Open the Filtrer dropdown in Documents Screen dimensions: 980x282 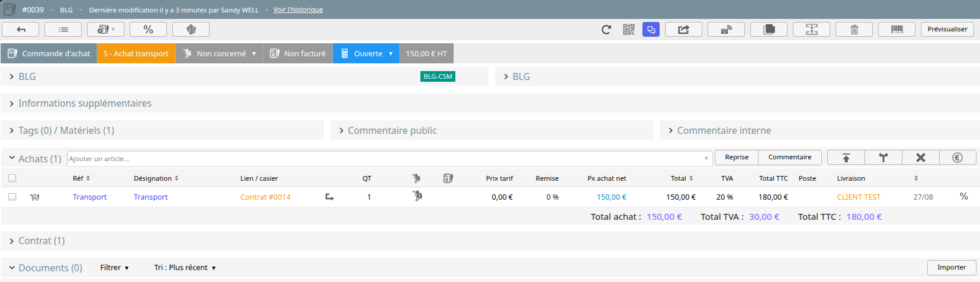[114, 268]
